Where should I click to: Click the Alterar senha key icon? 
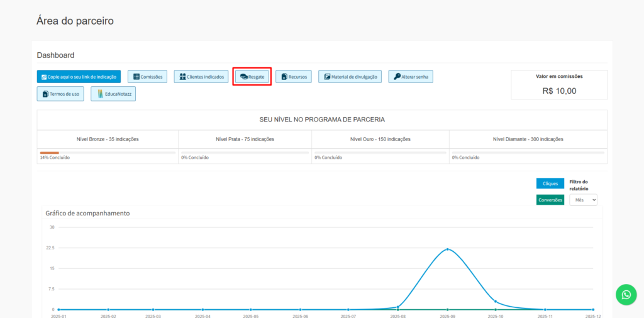tap(397, 77)
